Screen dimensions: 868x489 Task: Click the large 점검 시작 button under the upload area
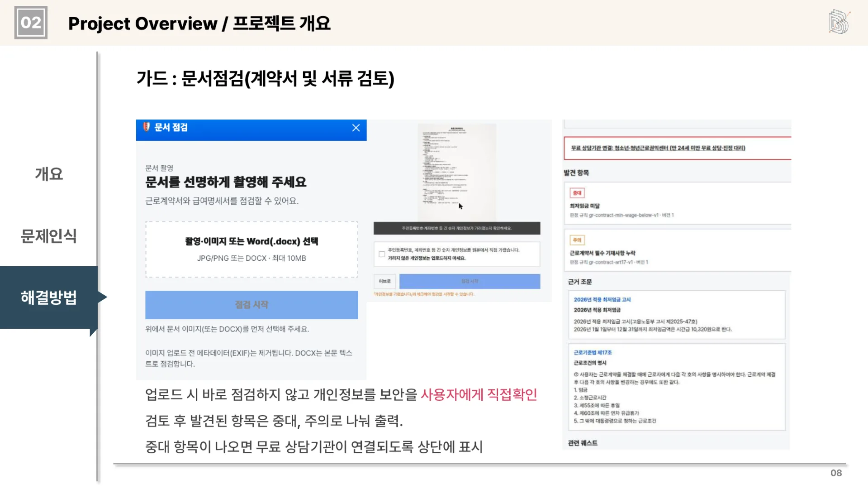point(251,305)
